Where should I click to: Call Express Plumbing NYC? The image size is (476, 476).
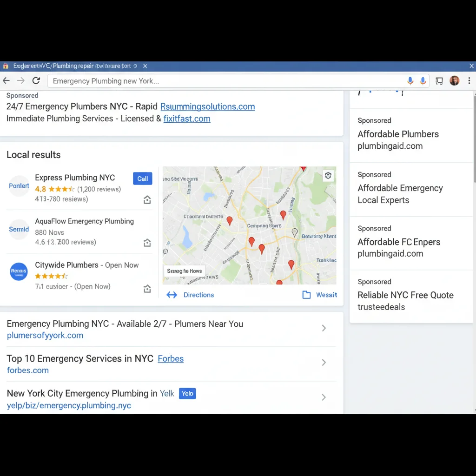[142, 178]
